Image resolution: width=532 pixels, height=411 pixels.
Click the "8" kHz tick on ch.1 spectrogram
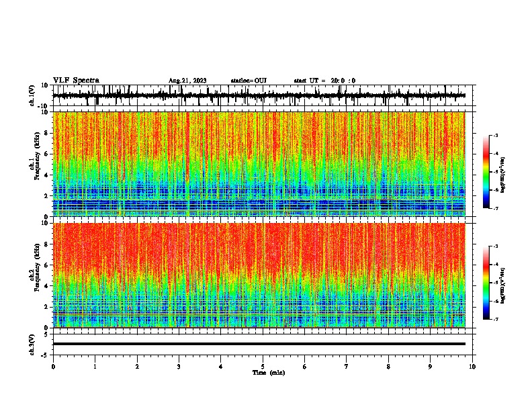[46, 133]
